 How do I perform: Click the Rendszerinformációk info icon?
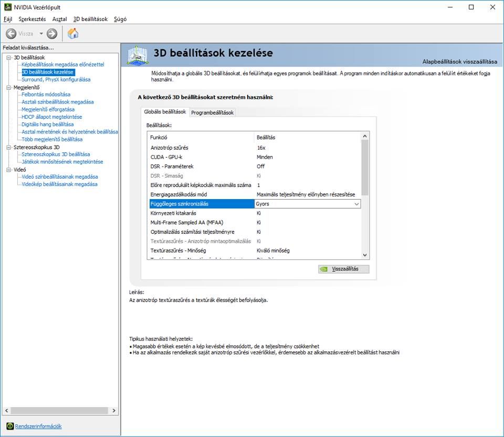[x=10, y=426]
